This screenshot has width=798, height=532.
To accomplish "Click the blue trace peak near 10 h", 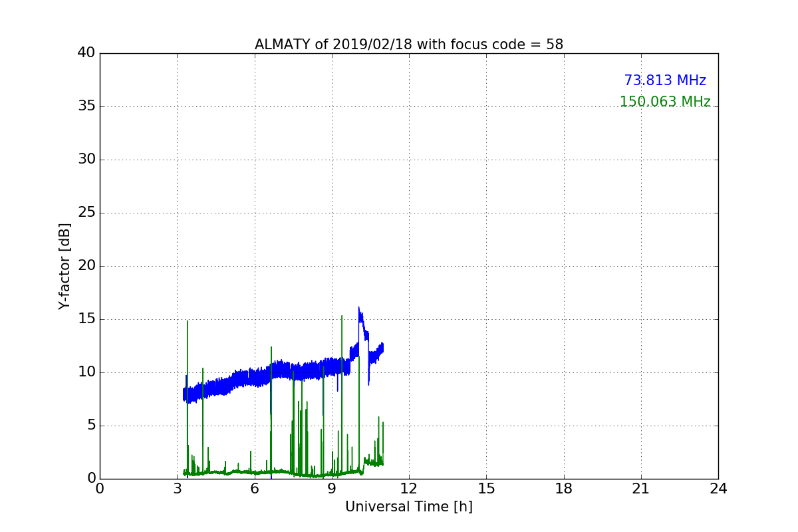I will (359, 309).
